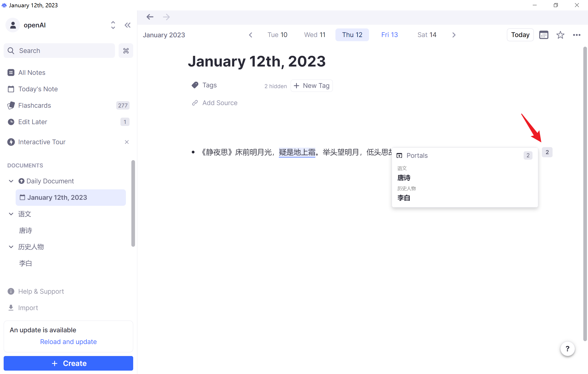Click inside the Search field

click(59, 50)
